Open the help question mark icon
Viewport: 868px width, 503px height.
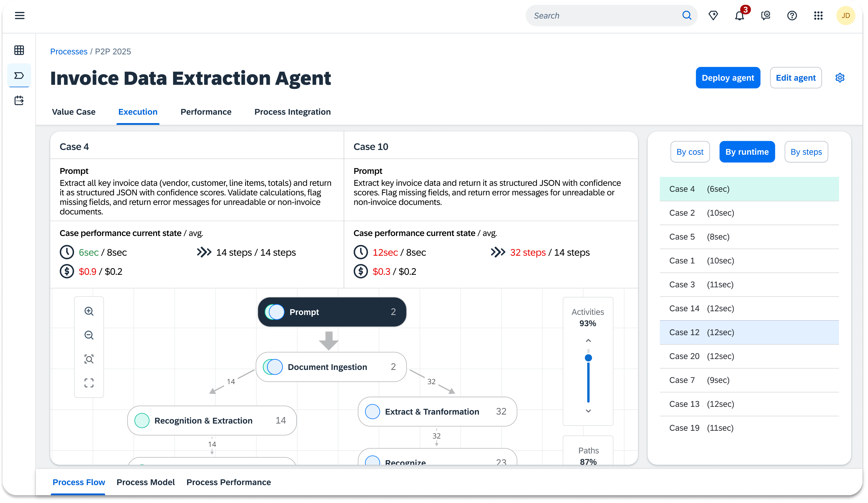click(x=792, y=16)
